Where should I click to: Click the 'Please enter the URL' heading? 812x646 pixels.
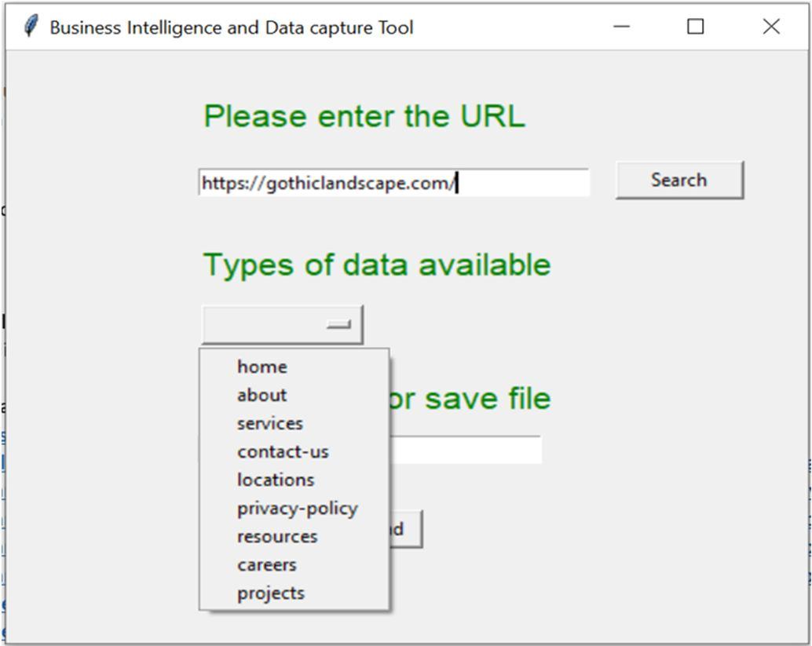(364, 116)
